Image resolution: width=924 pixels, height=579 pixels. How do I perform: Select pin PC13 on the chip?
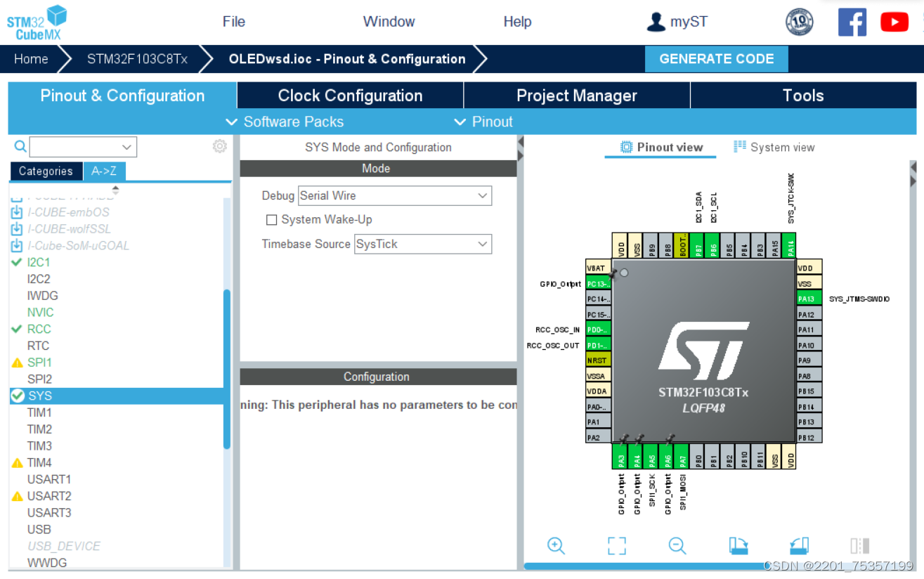point(599,284)
